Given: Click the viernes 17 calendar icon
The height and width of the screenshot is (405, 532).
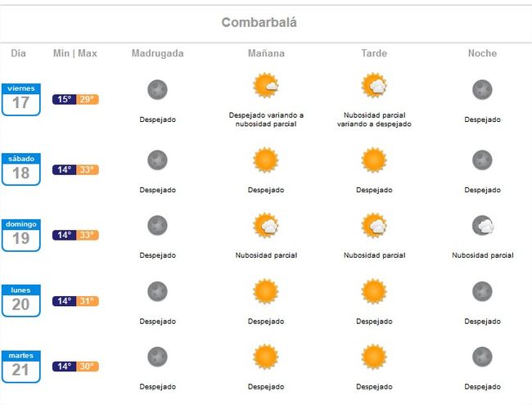Looking at the screenshot, I should (x=21, y=99).
